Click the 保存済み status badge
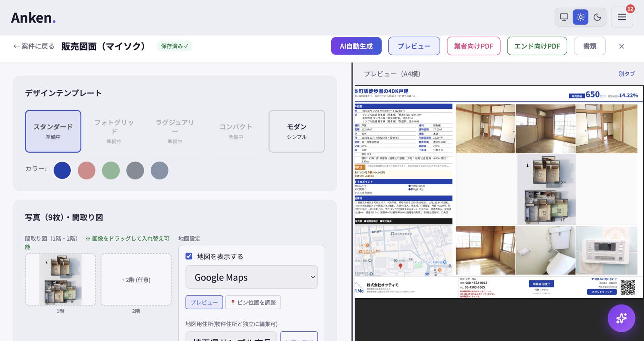 pos(174,46)
